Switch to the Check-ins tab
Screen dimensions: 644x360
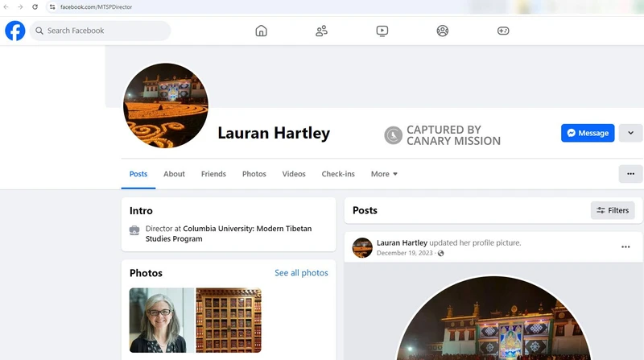[x=338, y=174]
